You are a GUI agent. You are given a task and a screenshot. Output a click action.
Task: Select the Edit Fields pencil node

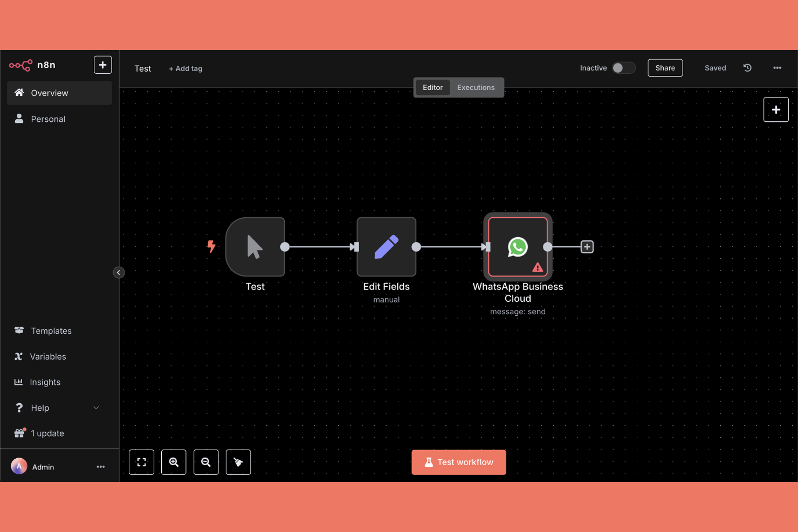386,247
